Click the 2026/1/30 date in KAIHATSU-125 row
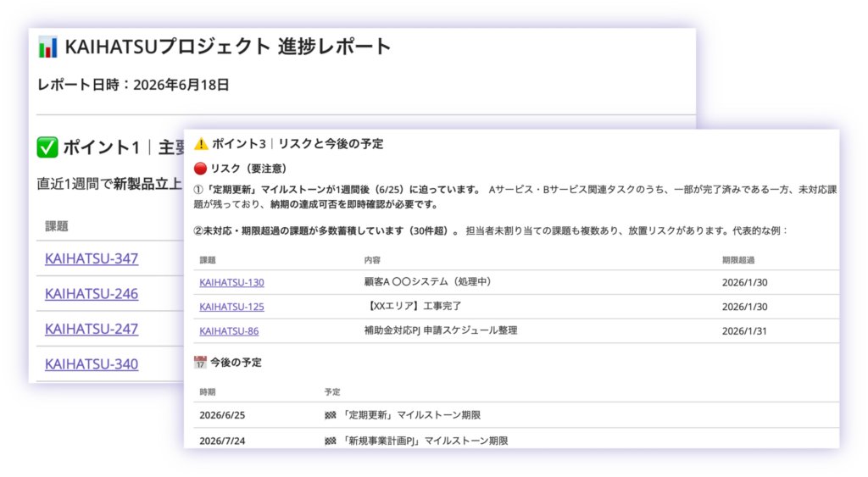 (x=744, y=307)
